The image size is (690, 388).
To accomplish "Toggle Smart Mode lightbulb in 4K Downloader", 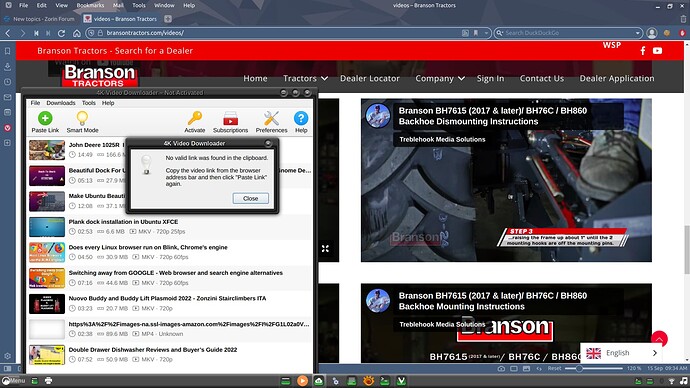I will point(82,118).
